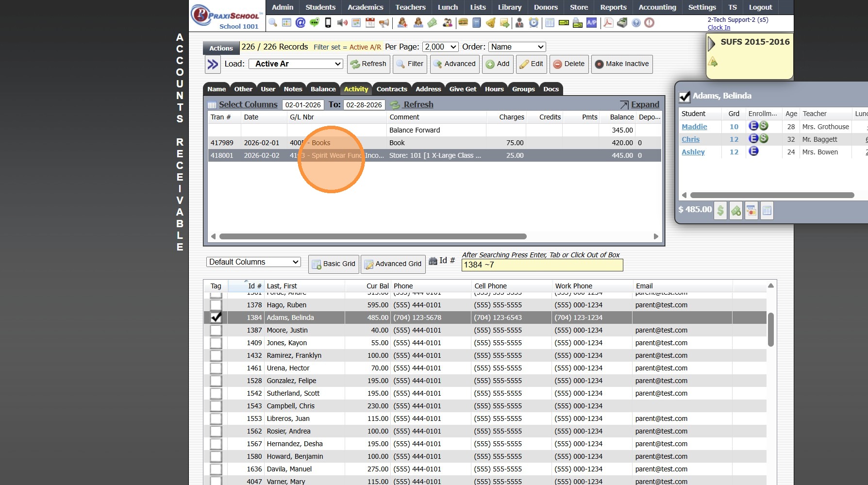This screenshot has width=868, height=485.
Task: Switch to the Contracts tab
Action: pyautogui.click(x=391, y=89)
